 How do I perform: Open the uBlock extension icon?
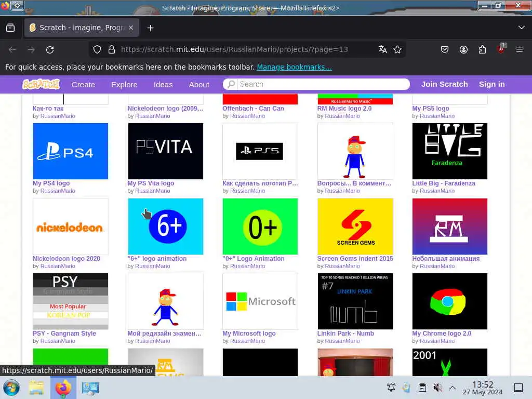coord(501,49)
